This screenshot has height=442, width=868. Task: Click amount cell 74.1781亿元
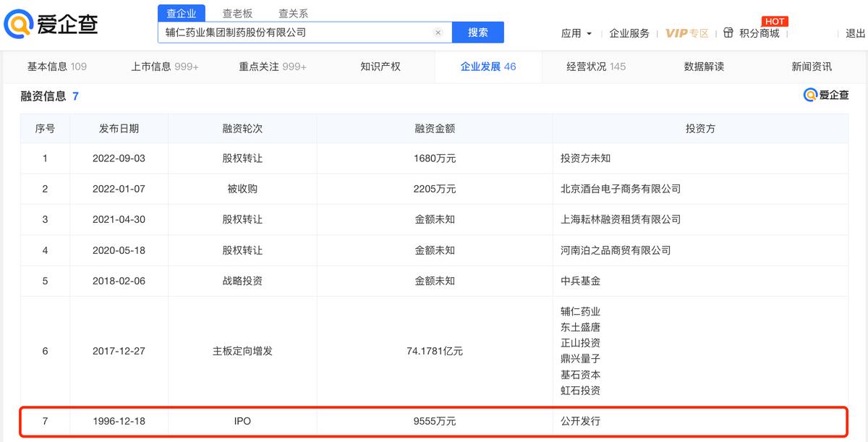[x=435, y=352]
